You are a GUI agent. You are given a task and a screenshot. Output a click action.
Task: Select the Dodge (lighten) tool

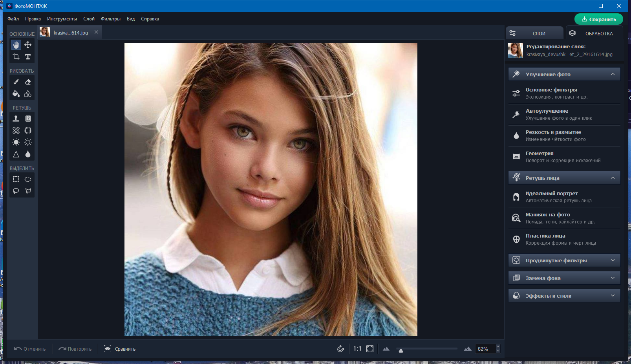click(16, 142)
